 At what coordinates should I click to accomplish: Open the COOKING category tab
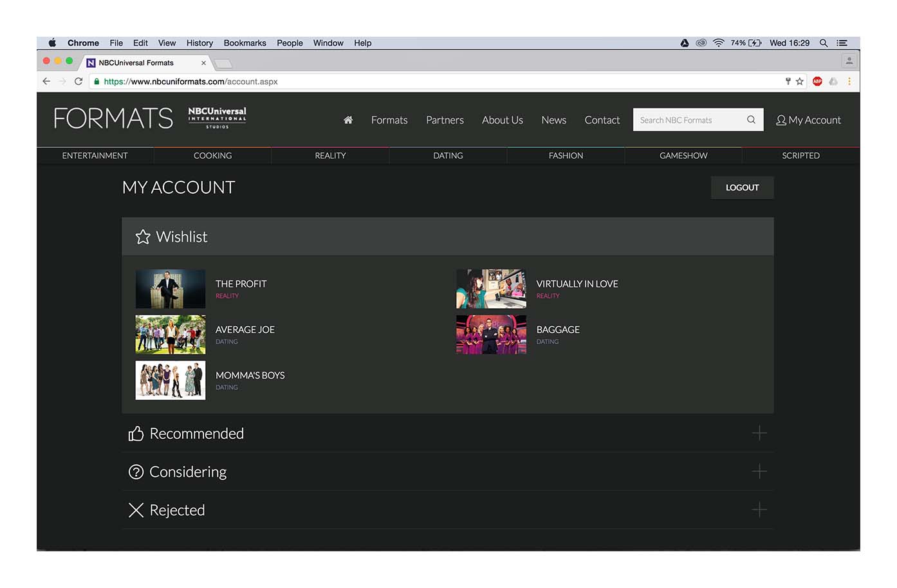pos(212,156)
